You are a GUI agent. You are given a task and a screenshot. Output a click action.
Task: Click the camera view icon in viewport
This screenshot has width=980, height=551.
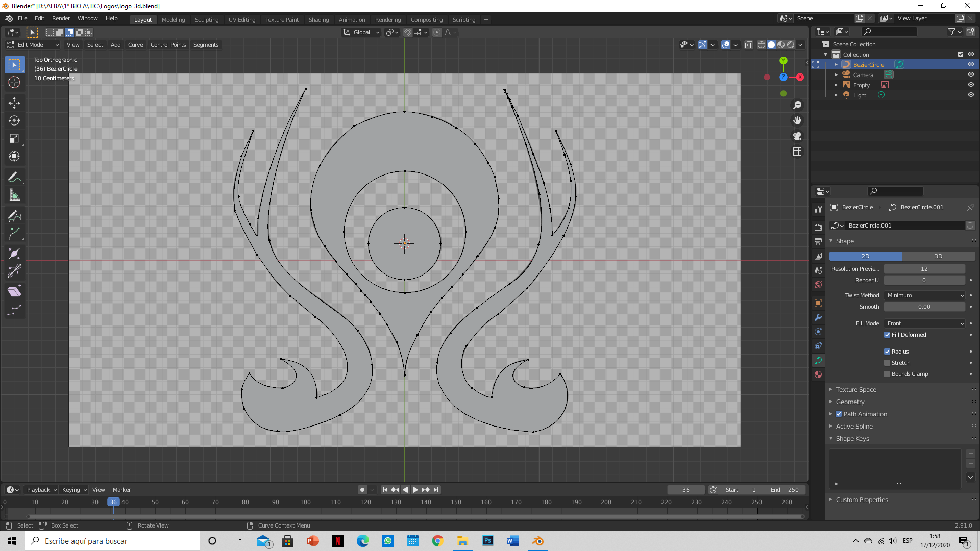coord(797,136)
